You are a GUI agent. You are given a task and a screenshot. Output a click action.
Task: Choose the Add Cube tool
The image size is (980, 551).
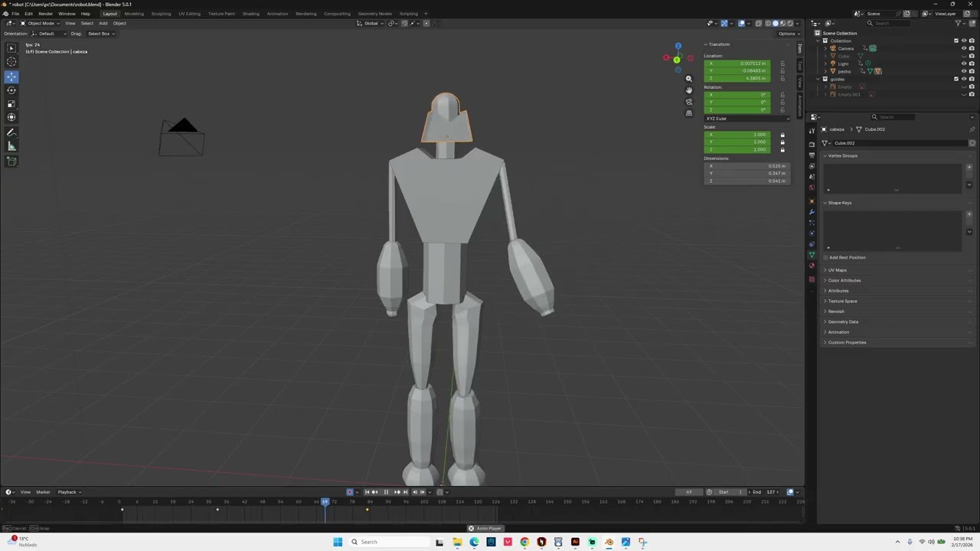(x=11, y=161)
